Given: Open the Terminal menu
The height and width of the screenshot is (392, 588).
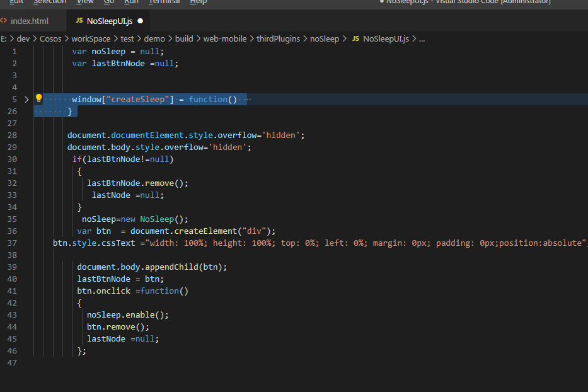Looking at the screenshot, I should coord(164,2).
